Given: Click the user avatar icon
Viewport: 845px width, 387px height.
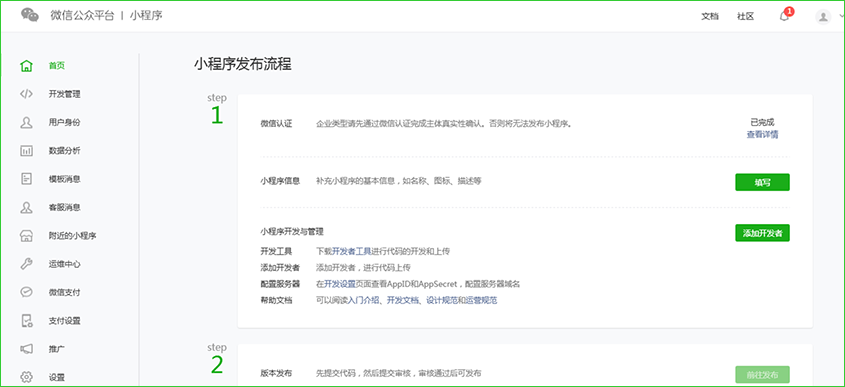Looking at the screenshot, I should pyautogui.click(x=823, y=17).
